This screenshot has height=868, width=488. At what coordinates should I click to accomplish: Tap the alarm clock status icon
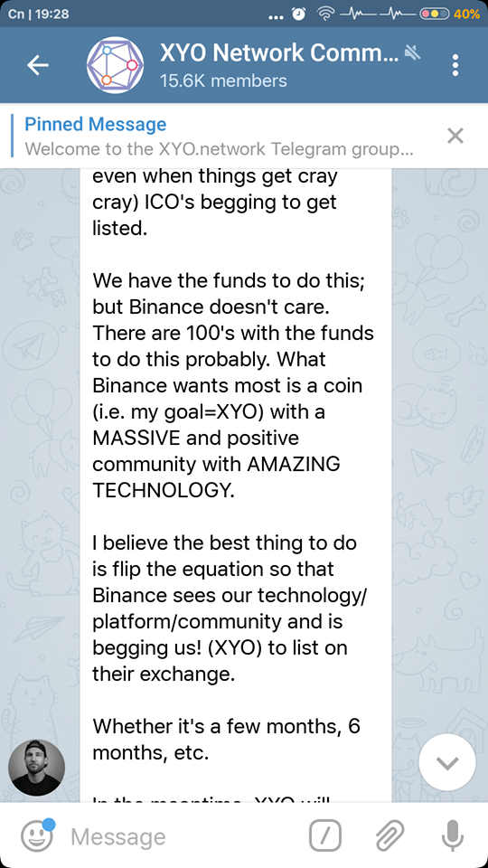[x=299, y=14]
